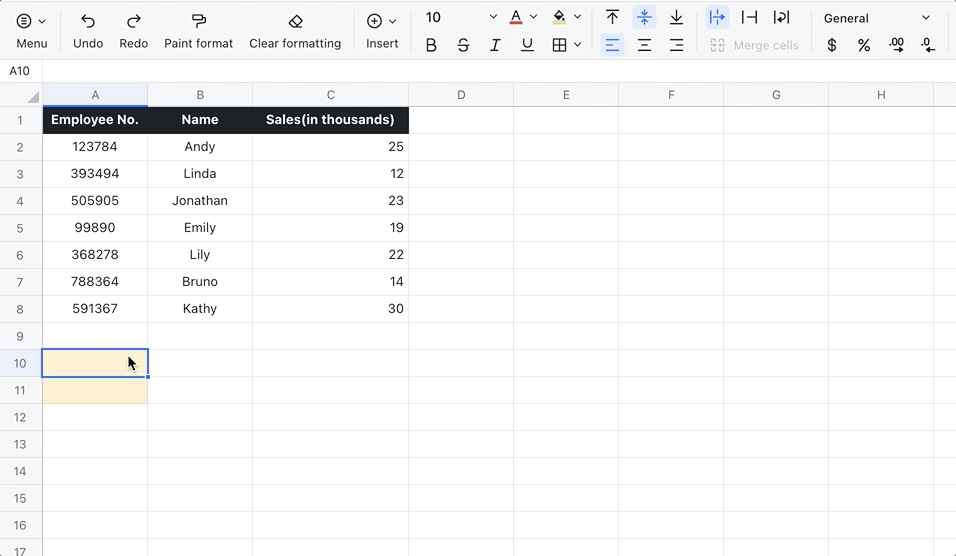956x556 pixels.
Task: Apply percent format to the cell
Action: tap(863, 45)
